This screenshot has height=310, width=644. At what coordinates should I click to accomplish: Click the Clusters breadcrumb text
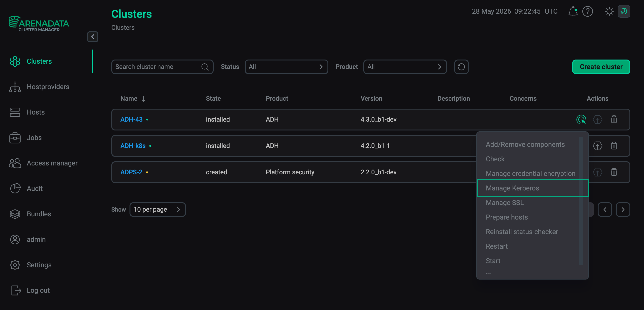coord(123,27)
